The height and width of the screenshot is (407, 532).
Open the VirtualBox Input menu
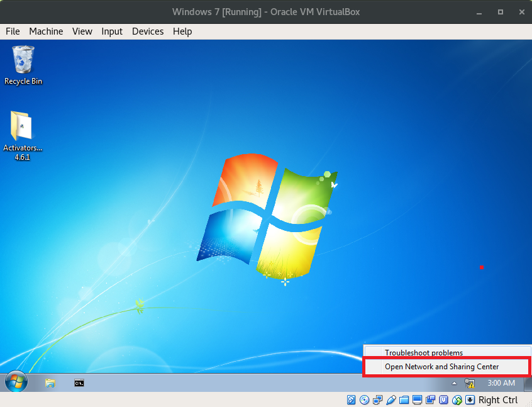(x=112, y=31)
